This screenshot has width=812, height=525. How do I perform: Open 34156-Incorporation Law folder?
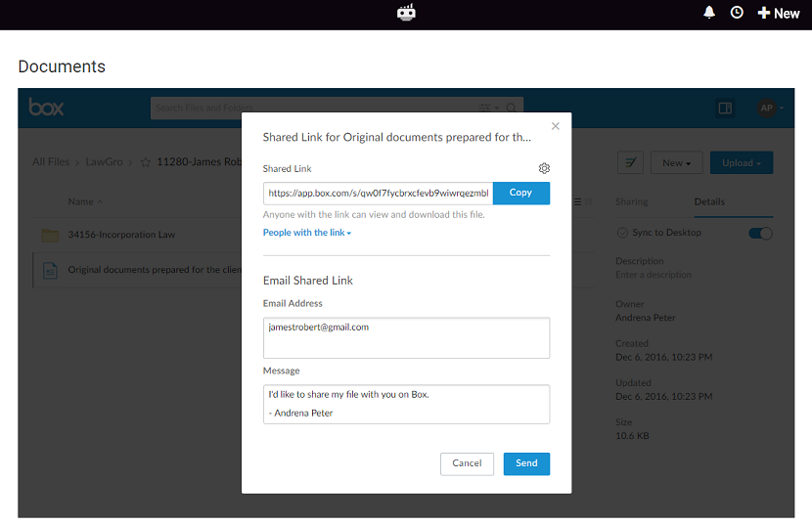pyautogui.click(x=121, y=235)
